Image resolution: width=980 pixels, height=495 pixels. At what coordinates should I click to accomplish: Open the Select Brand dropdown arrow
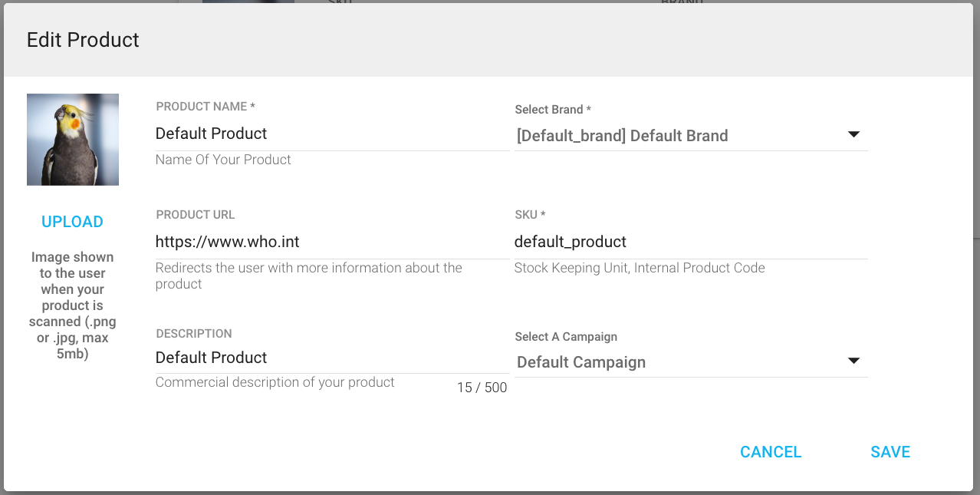tap(853, 134)
